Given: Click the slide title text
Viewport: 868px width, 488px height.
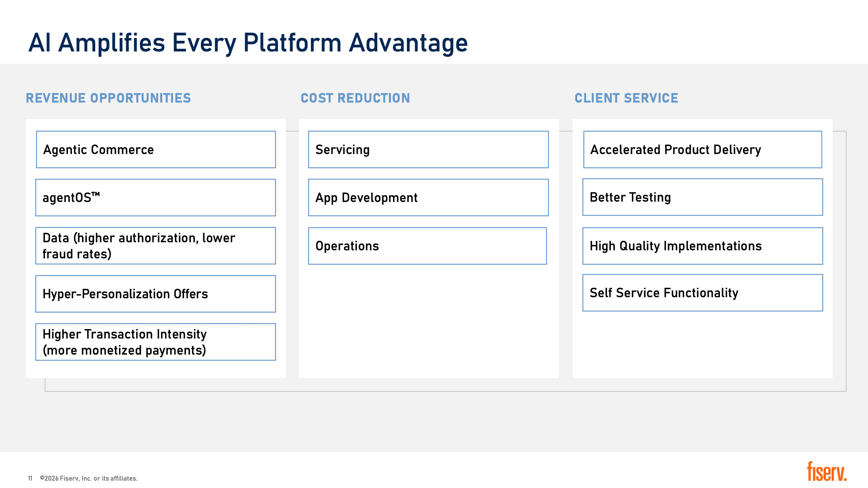Looking at the screenshot, I should tap(248, 43).
